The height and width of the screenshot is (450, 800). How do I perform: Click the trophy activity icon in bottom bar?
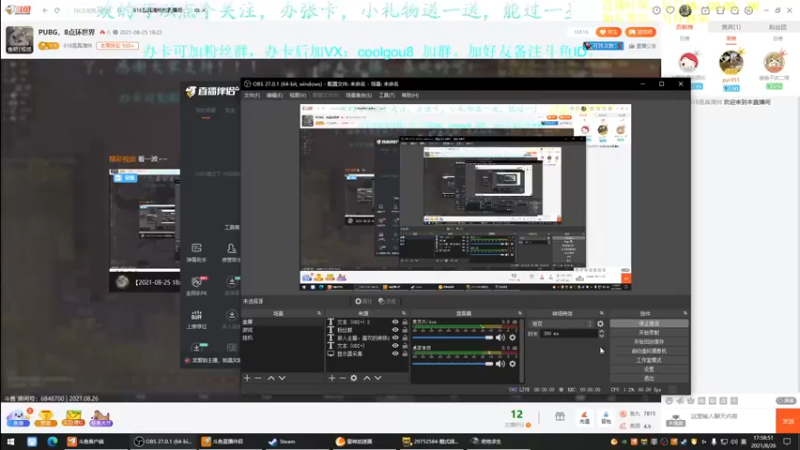(x=45, y=418)
